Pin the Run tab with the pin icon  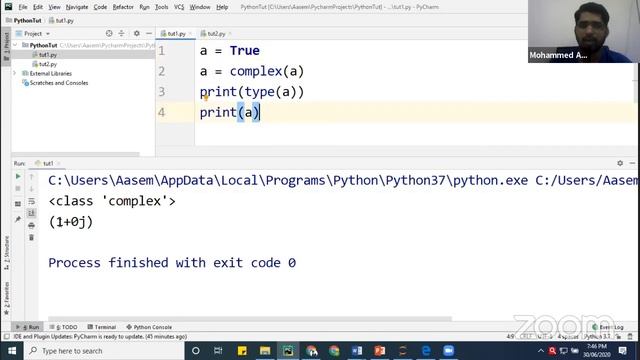[x=18, y=220]
